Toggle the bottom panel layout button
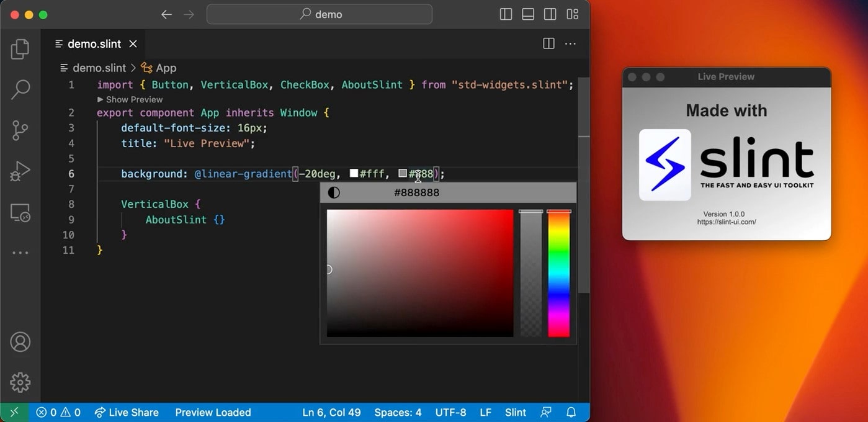This screenshot has height=422, width=868. [528, 14]
